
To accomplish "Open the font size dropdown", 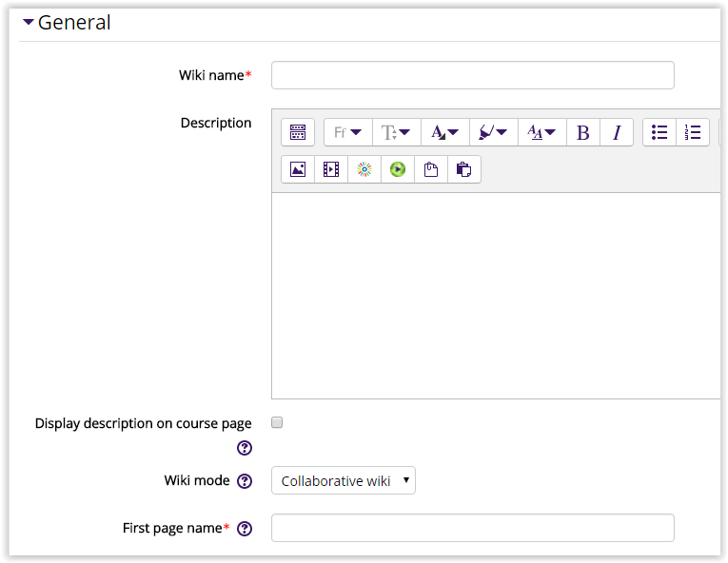I will coord(397,132).
